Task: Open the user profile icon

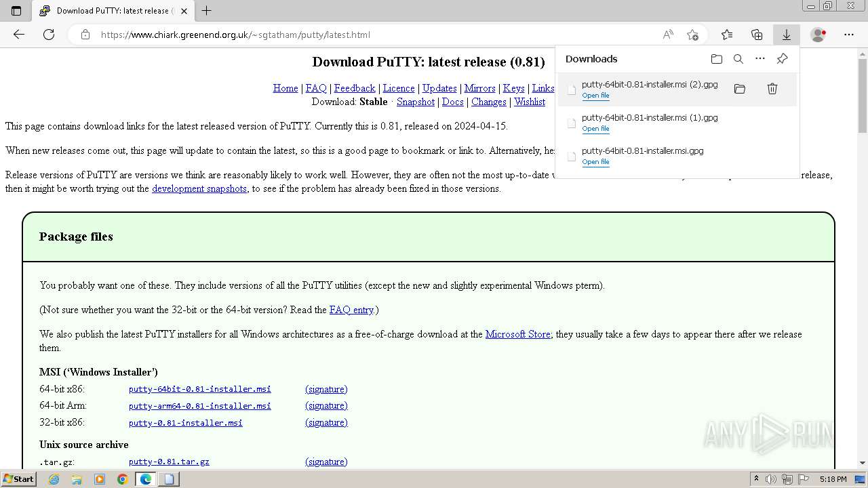Action: click(818, 35)
